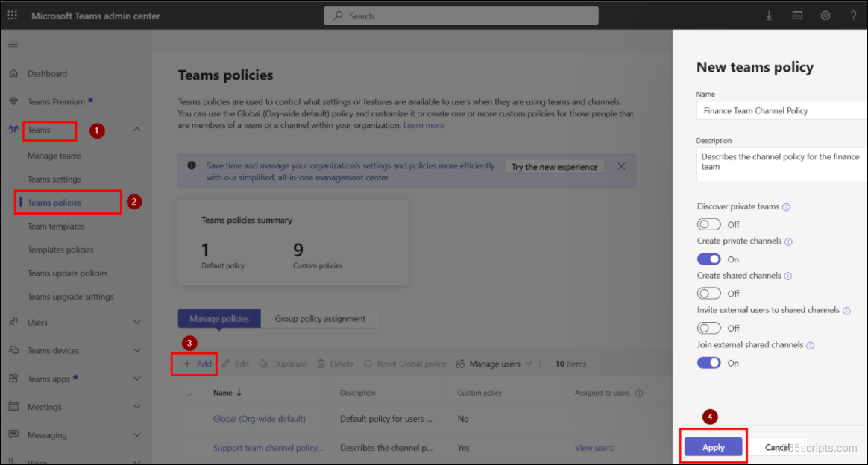868x465 pixels.
Task: Enable Create shared channels switch
Action: pos(708,293)
